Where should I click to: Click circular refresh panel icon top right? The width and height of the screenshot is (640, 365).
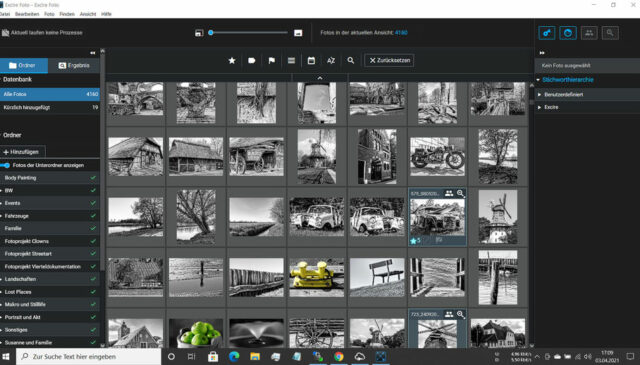(x=568, y=33)
